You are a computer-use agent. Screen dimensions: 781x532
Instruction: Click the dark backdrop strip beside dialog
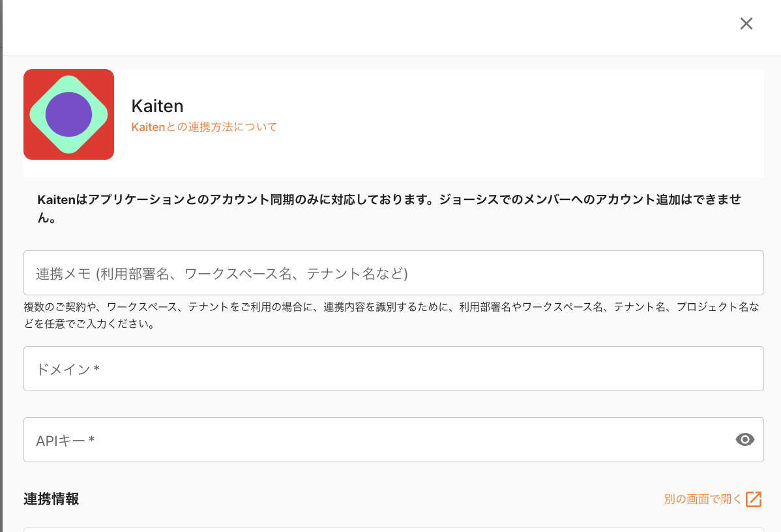coord(1,261)
